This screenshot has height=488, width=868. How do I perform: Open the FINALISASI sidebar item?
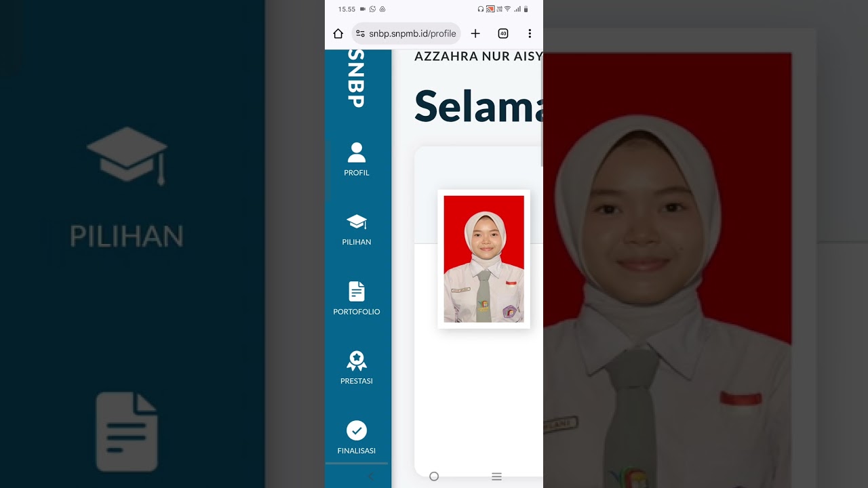click(357, 438)
